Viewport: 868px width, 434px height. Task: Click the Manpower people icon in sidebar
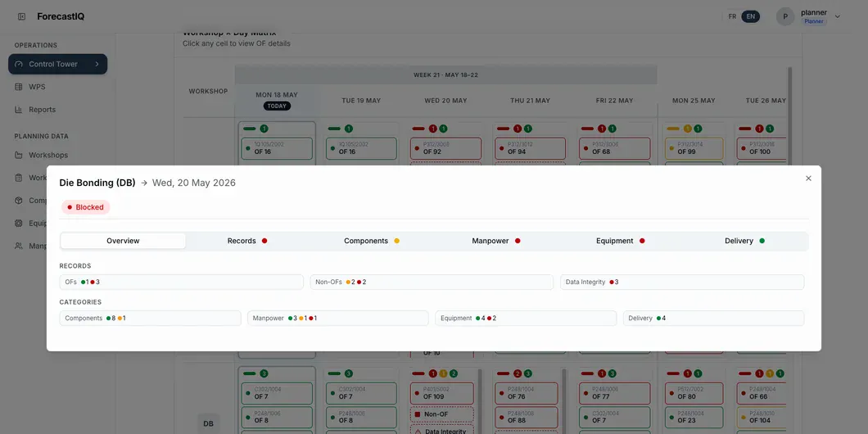19,246
